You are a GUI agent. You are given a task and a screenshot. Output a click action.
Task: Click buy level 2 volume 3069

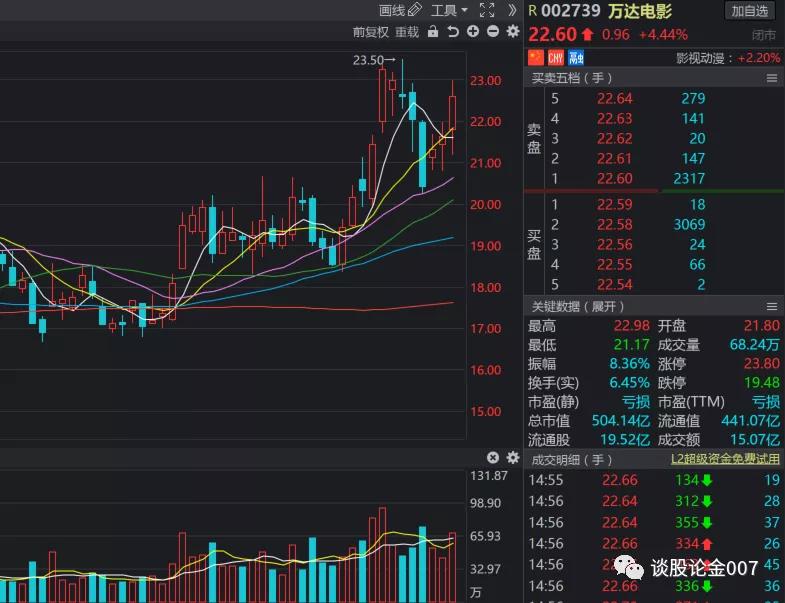tap(689, 224)
